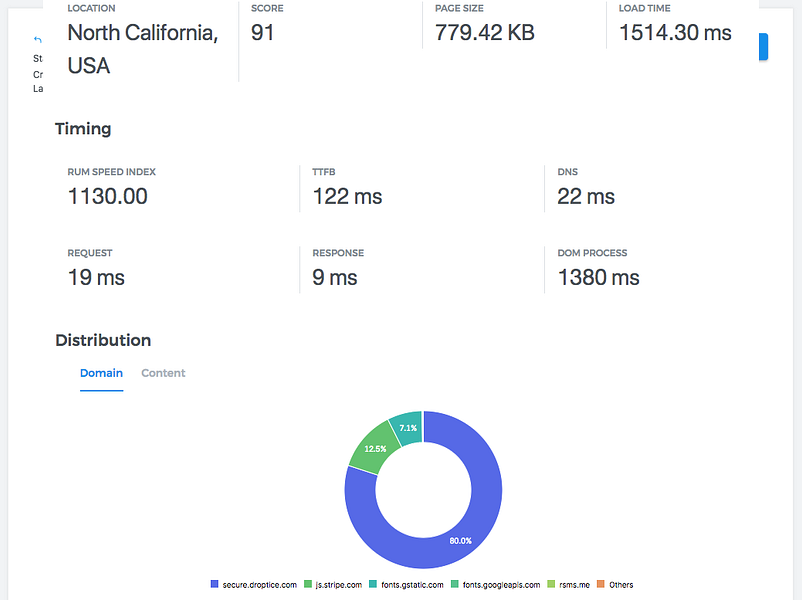Click the TTFB 122 ms metric
802x600 pixels.
pyautogui.click(x=347, y=196)
